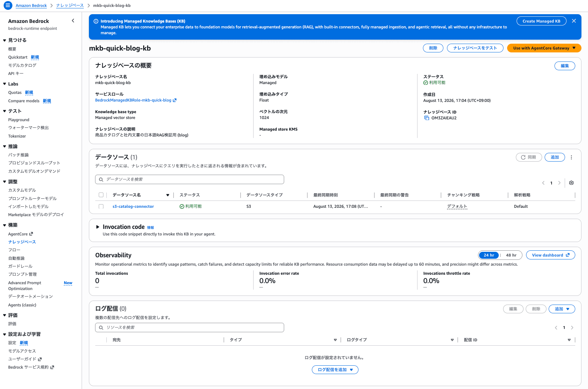The width and height of the screenshot is (588, 389).
Task: Collapse the テスト sidebar section
Action: (5, 111)
